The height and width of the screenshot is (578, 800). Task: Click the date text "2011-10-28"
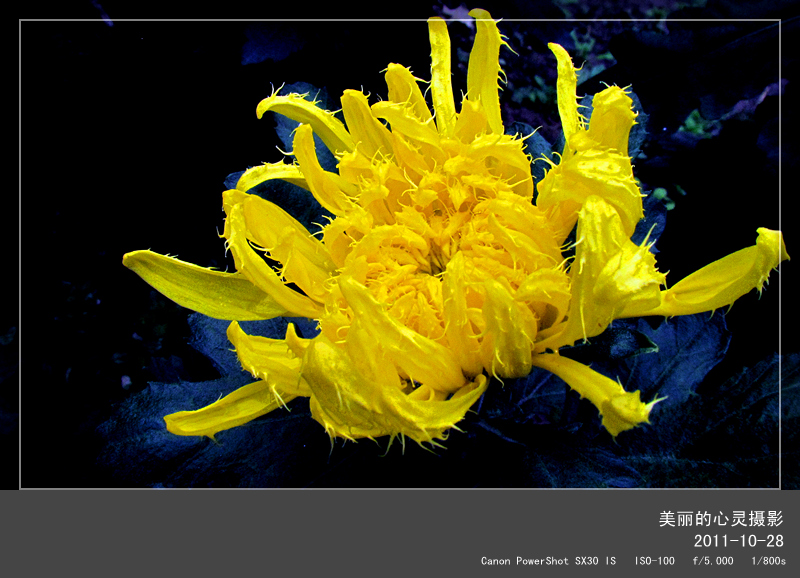738,541
